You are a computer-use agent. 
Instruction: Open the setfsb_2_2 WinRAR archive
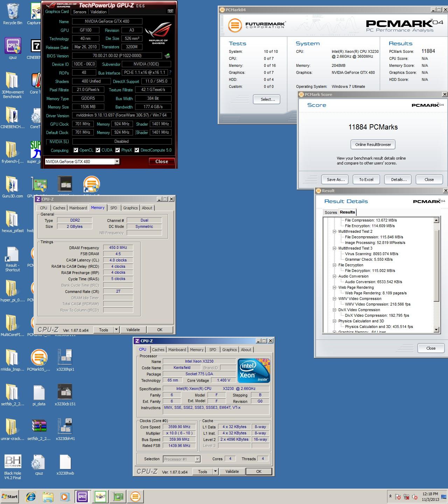(x=39, y=429)
